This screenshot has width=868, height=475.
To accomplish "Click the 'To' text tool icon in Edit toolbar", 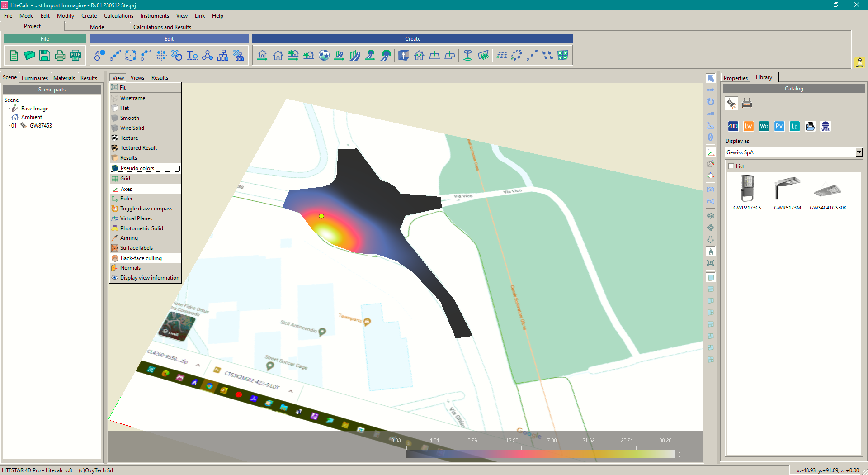I will coord(192,55).
